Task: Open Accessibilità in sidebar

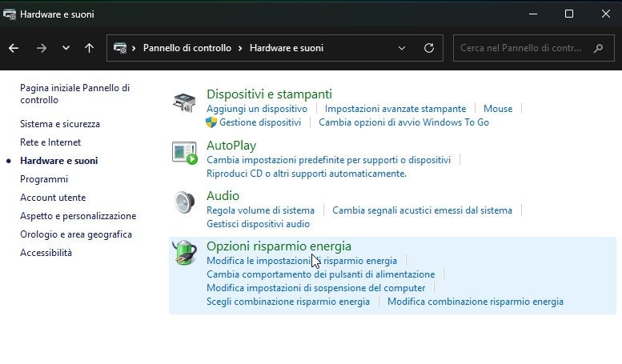Action: point(46,253)
